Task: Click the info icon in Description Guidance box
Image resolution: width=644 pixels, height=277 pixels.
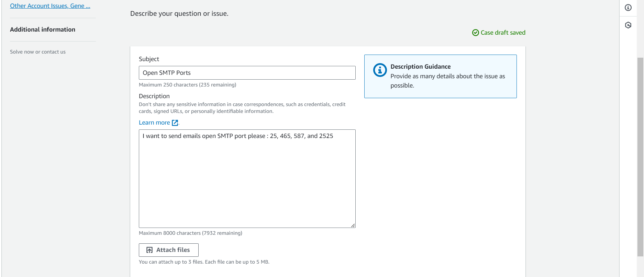Action: (380, 70)
